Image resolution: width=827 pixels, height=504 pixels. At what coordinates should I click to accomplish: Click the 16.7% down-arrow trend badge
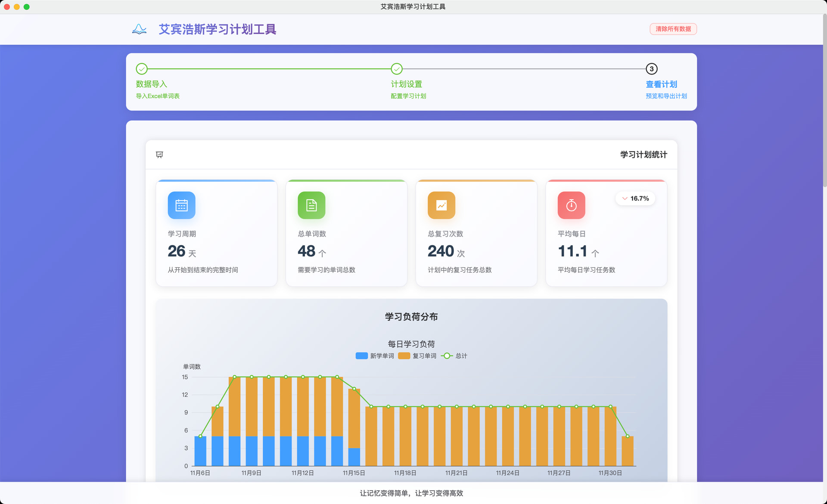click(x=635, y=198)
